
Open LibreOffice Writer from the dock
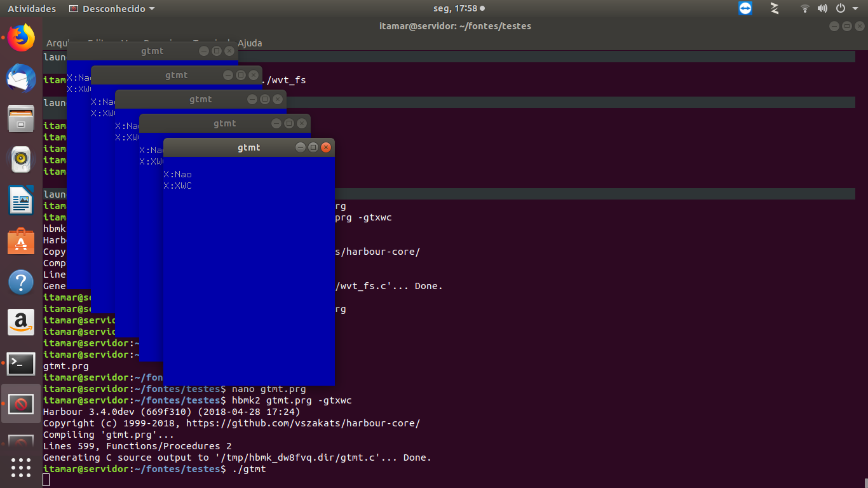[x=21, y=201]
